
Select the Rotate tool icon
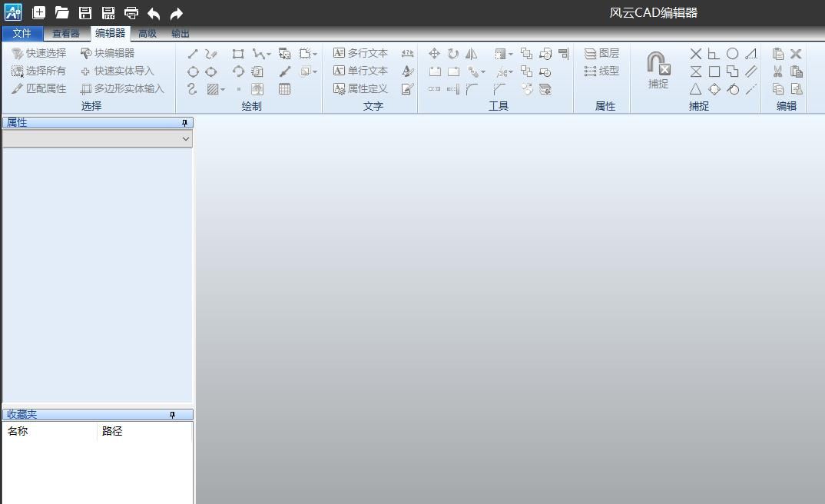tap(453, 54)
